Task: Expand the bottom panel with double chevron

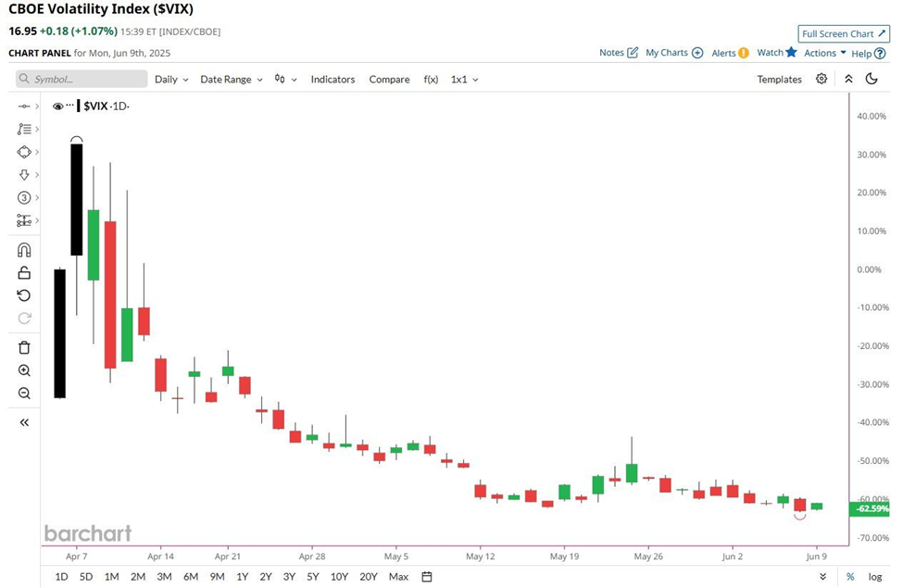Action: 823,577
